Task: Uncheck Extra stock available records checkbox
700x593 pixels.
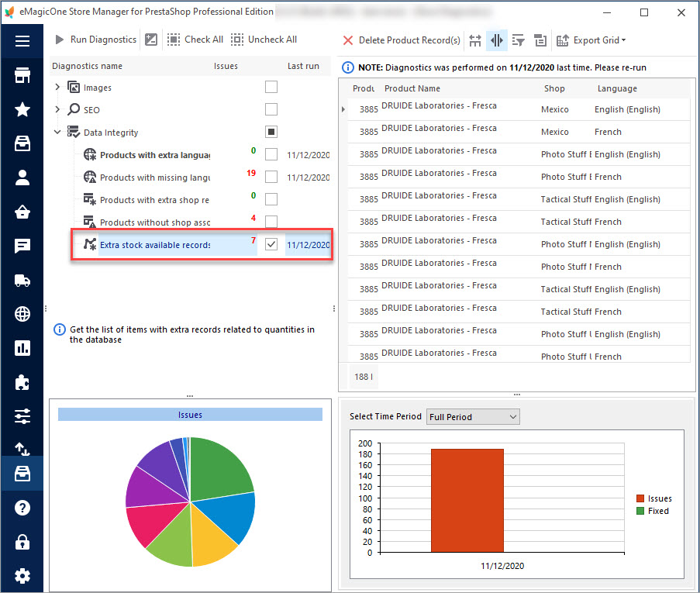Action: click(x=271, y=244)
